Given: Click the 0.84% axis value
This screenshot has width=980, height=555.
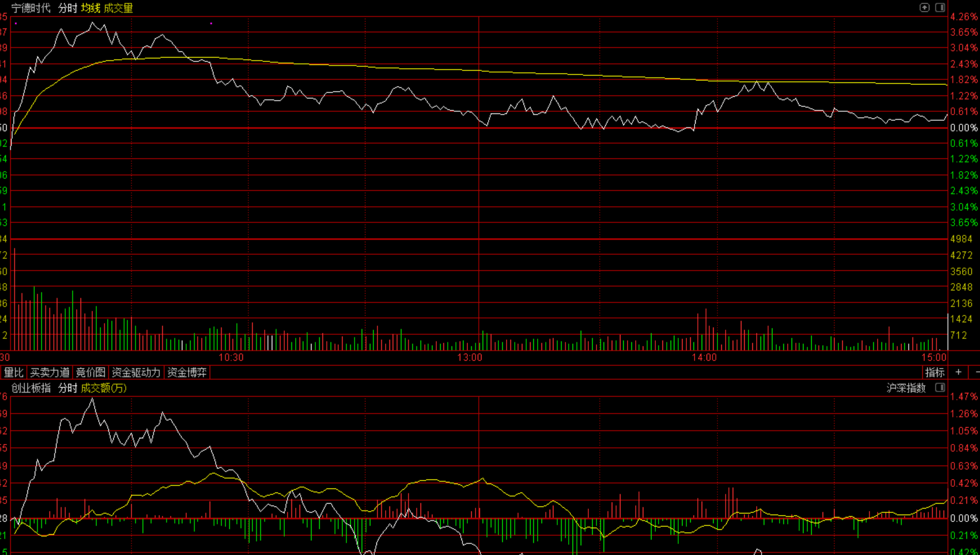Looking at the screenshot, I should coord(964,448).
